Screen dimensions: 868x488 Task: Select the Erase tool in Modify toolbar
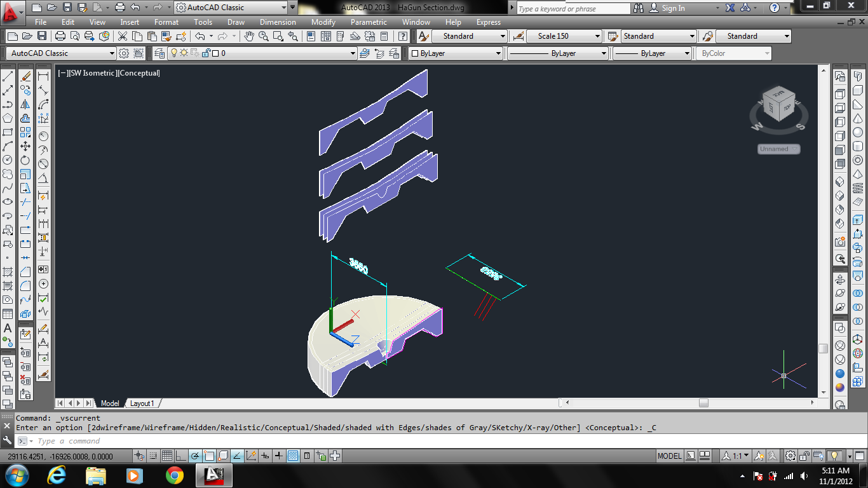(x=25, y=76)
